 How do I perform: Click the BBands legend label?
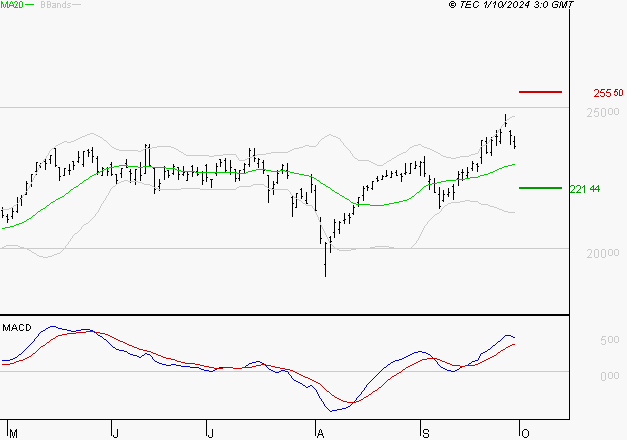(56, 5)
